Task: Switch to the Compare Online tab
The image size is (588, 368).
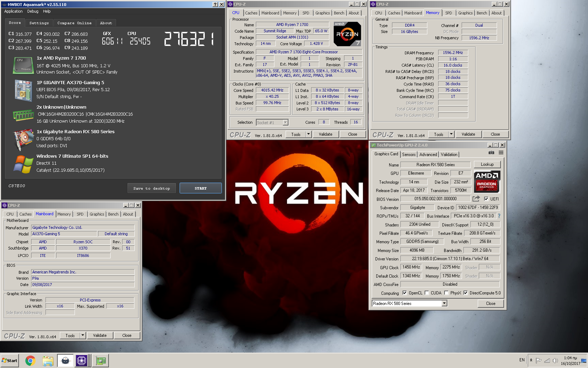Action: [x=75, y=23]
